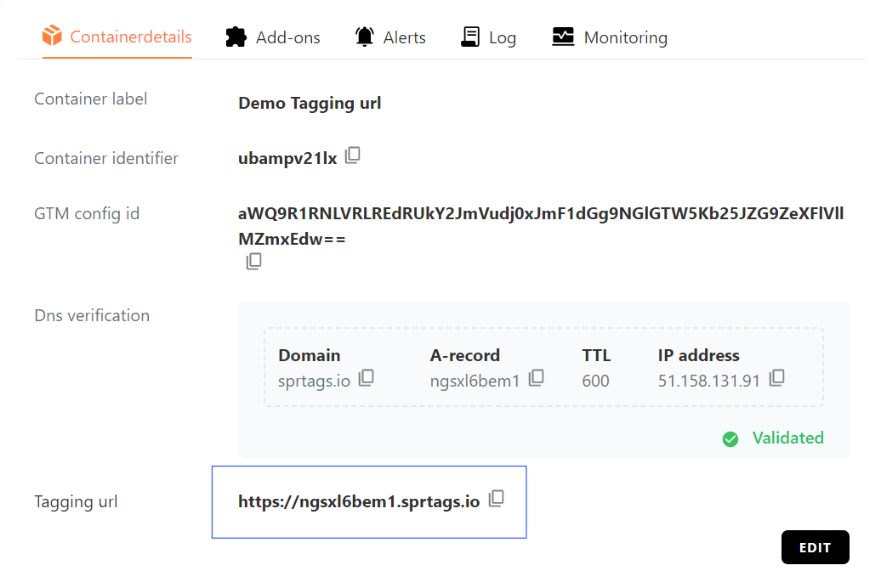This screenshot has width=881, height=588.
Task: Copy the tagging url
Action: click(496, 499)
